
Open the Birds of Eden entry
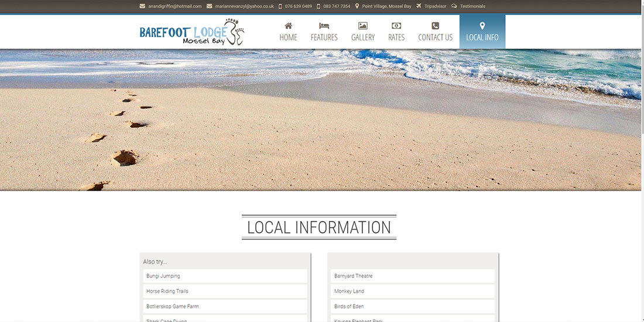coord(412,306)
